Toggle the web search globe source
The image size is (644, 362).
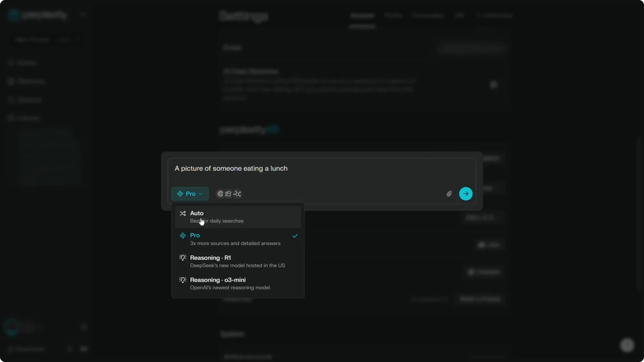point(220,194)
